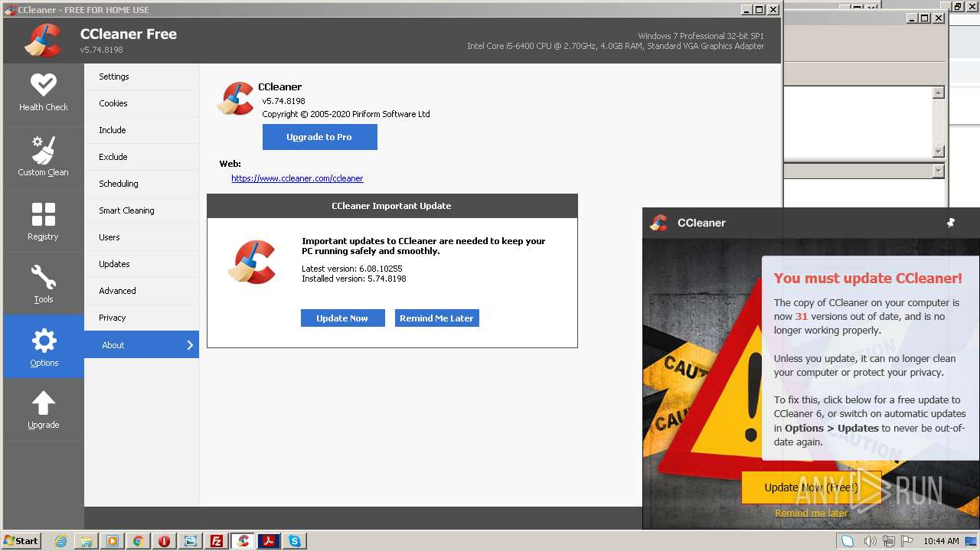Open the Include options page
Screen dimensions: 980x551
142,130
